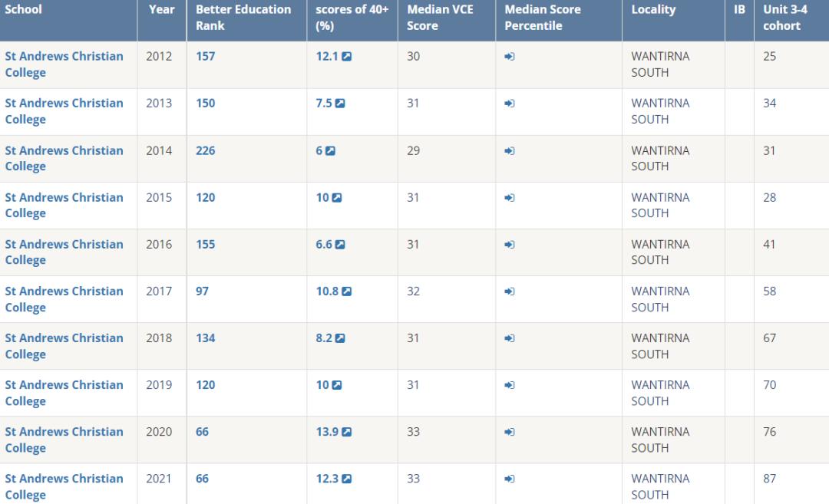Click cohort value 25 in the 2012 row
829x504 pixels.
pos(769,57)
